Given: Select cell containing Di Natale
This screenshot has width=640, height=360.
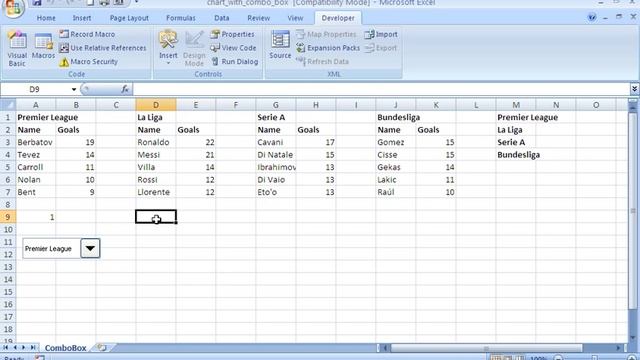Looking at the screenshot, I should click(x=276, y=155).
